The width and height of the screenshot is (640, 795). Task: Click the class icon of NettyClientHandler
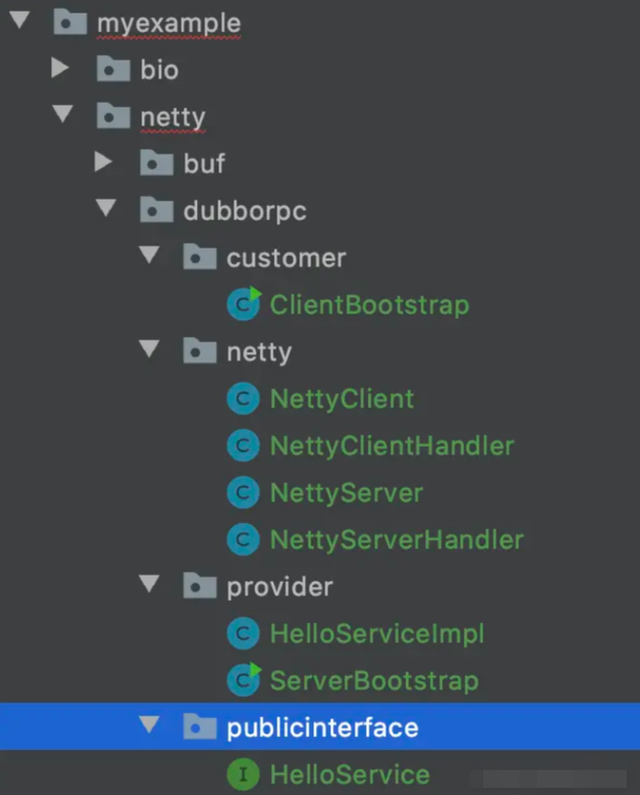point(243,446)
